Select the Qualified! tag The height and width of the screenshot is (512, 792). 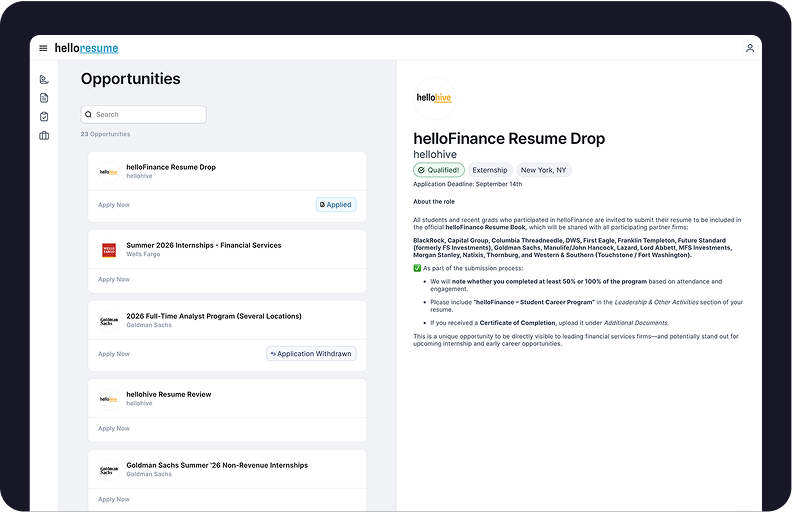tap(439, 170)
